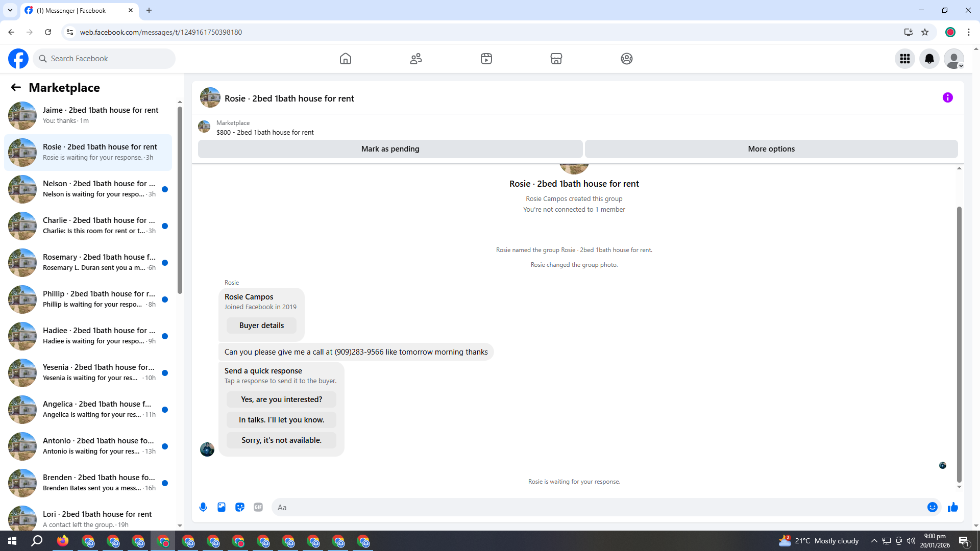Send quick reply 'Sorry, it's not available.'
Image resolution: width=980 pixels, height=551 pixels.
[281, 440]
